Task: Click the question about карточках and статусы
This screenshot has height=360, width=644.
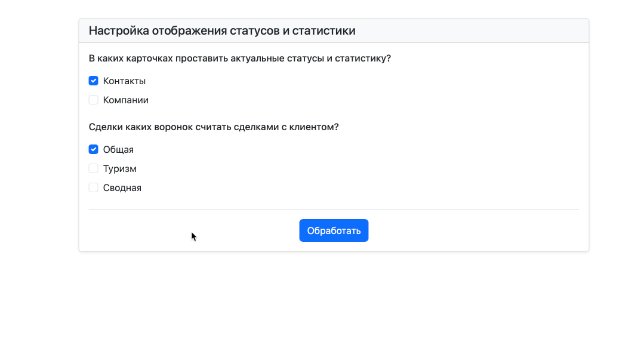Action: coord(239,59)
